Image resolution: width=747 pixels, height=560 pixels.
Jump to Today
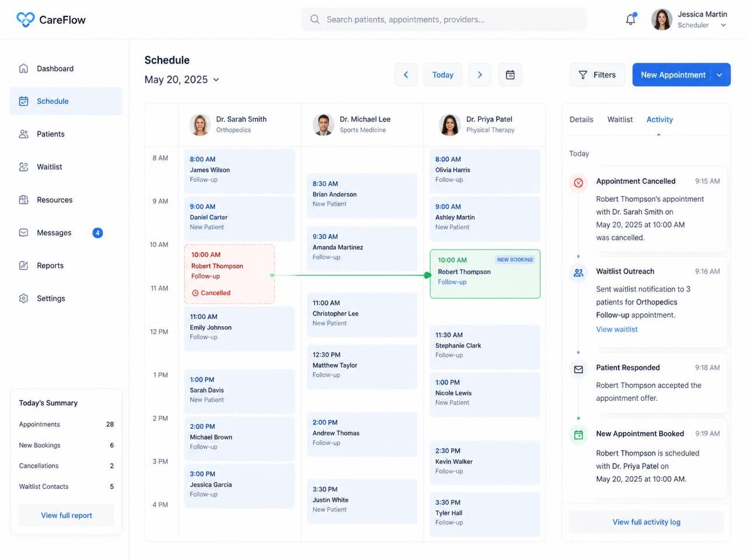tap(443, 75)
